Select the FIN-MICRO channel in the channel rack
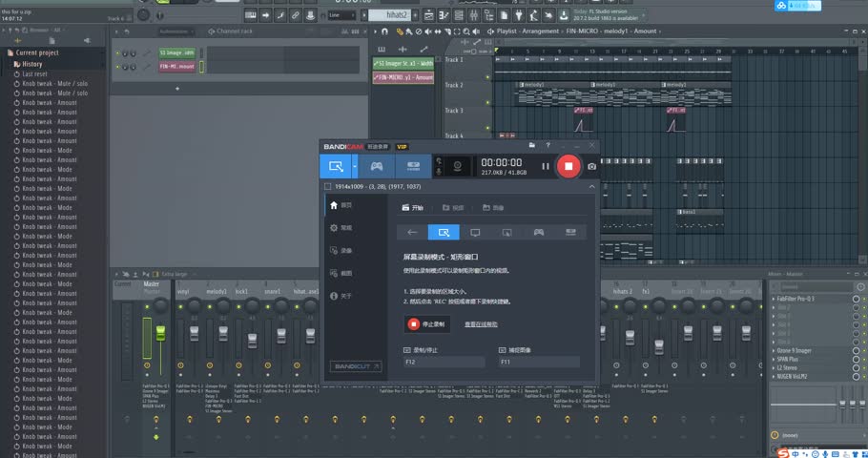 [x=176, y=67]
